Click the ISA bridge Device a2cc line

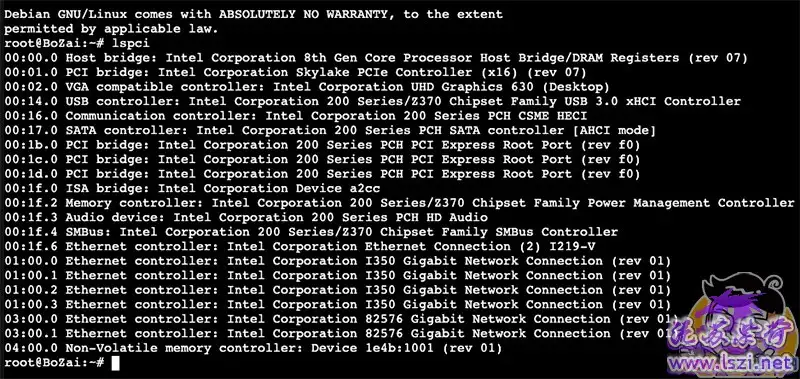coord(192,189)
